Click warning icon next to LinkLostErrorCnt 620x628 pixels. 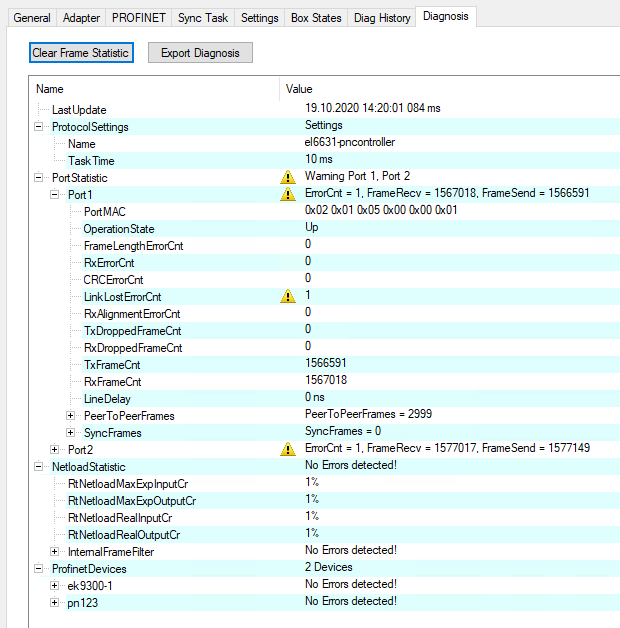point(288,296)
